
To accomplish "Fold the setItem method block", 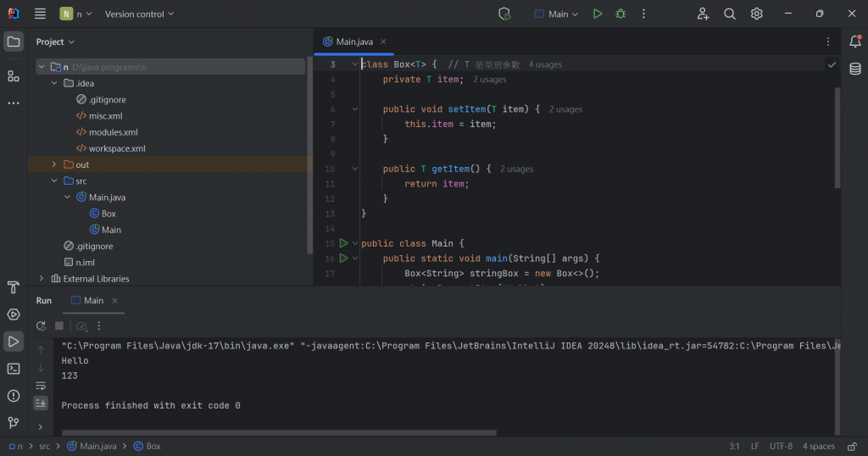I will point(355,109).
